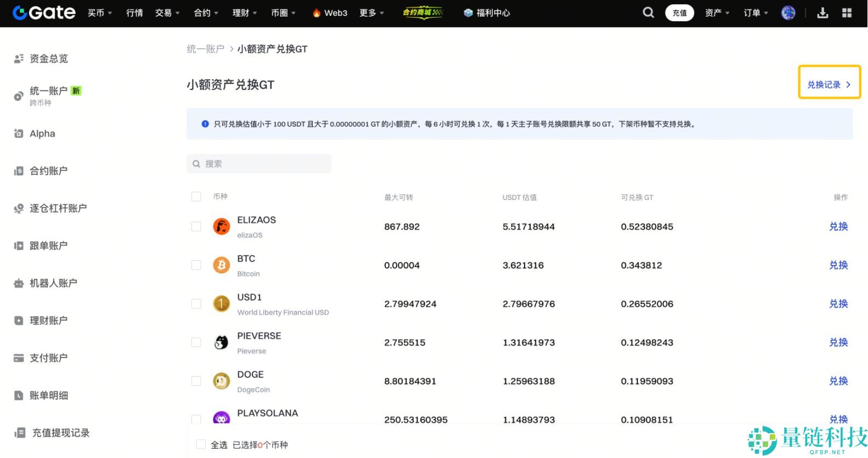Click the 867.892 max transferable value
The image size is (868, 458).
click(x=402, y=226)
